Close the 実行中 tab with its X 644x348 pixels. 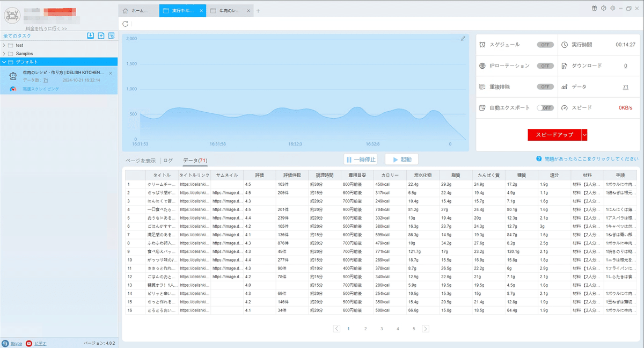coord(201,11)
